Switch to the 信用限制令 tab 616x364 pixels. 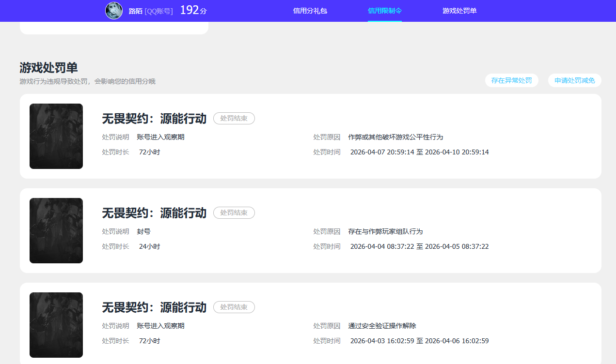(x=385, y=11)
